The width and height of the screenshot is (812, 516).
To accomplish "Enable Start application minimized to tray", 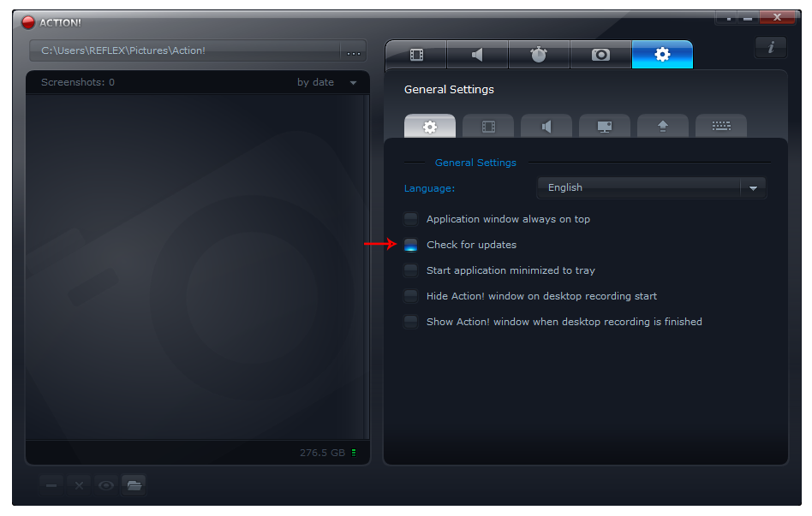I will click(x=410, y=270).
